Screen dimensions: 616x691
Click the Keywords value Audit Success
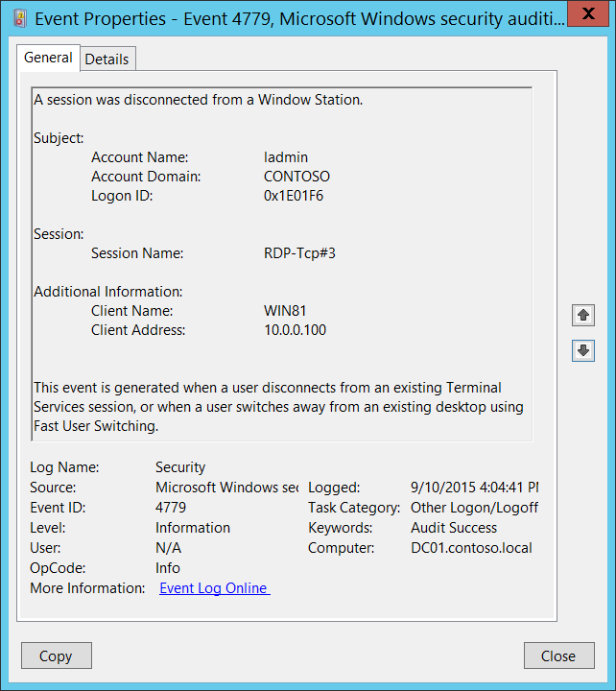pos(454,528)
